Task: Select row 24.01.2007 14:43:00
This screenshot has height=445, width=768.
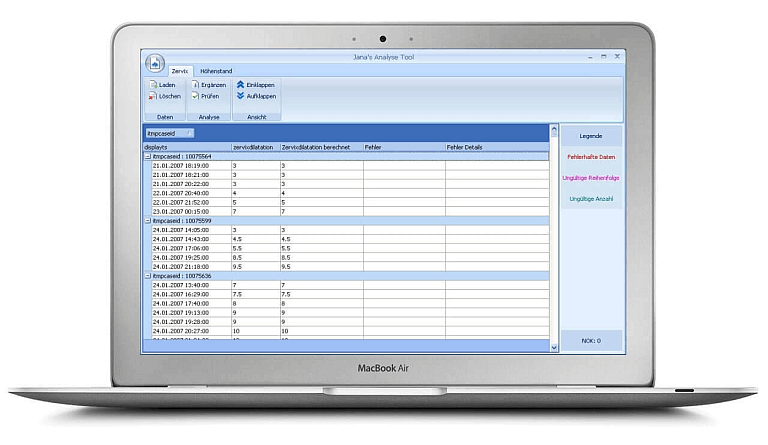Action: point(350,239)
